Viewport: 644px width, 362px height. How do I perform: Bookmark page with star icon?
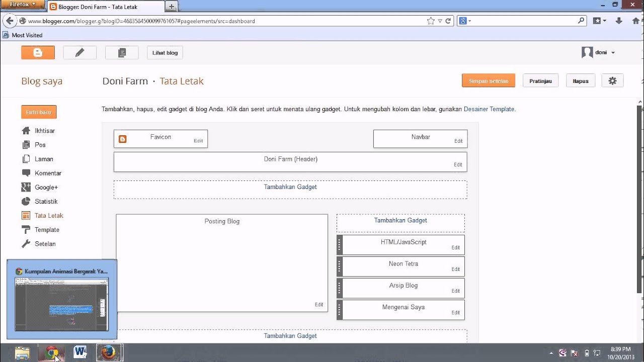click(x=431, y=21)
